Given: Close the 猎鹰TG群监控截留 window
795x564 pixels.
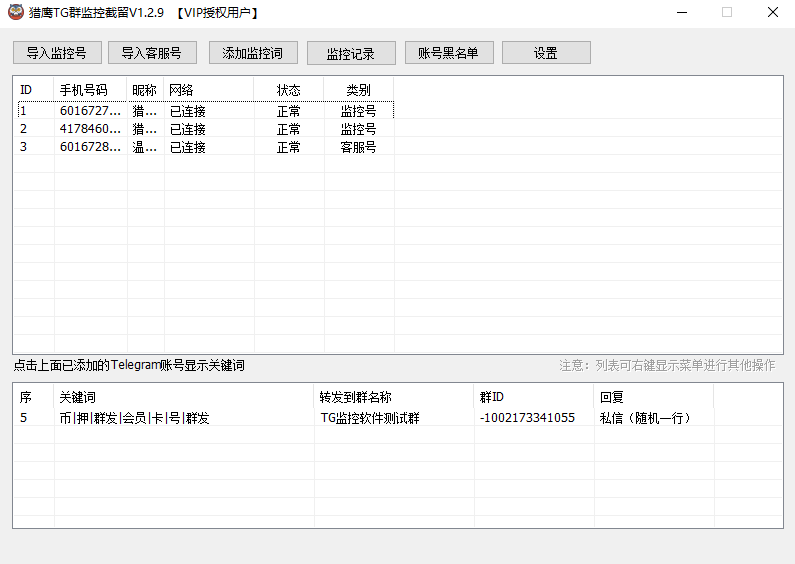Looking at the screenshot, I should coord(773,12).
